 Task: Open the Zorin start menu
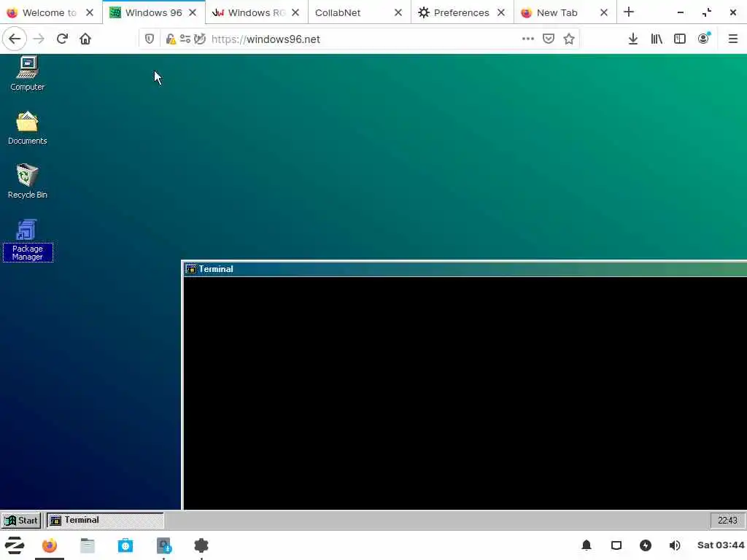(15, 545)
